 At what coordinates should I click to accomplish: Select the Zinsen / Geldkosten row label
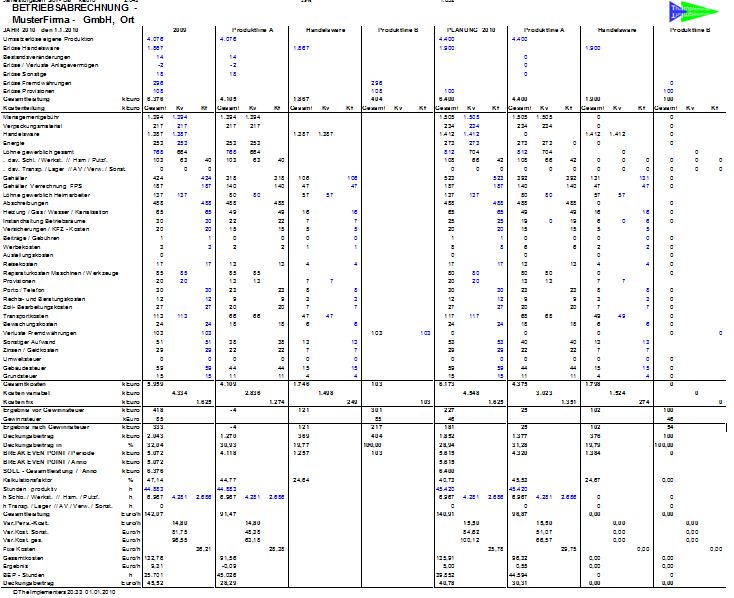coord(28,349)
